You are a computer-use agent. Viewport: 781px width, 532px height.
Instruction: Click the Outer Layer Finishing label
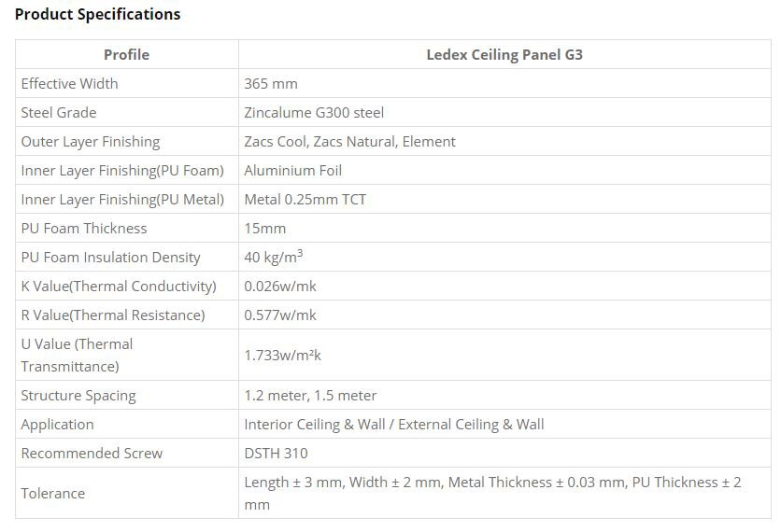(91, 141)
